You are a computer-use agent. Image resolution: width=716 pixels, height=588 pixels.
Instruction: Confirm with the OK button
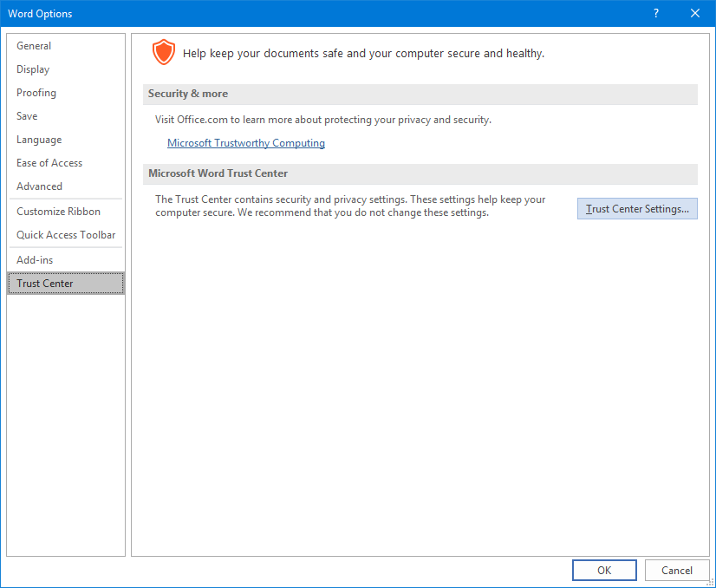tap(604, 570)
